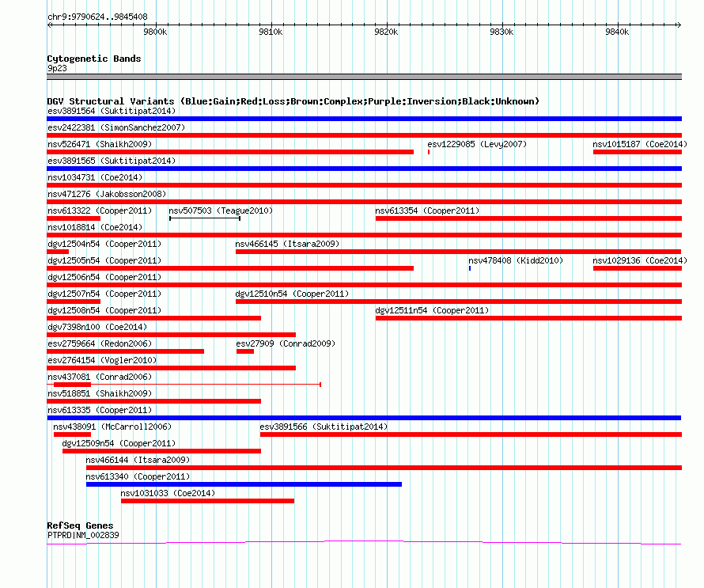Image resolution: width=704 pixels, height=588 pixels.
Task: Open the nsv518851 (Shaikh2009) label
Action: click(x=100, y=393)
